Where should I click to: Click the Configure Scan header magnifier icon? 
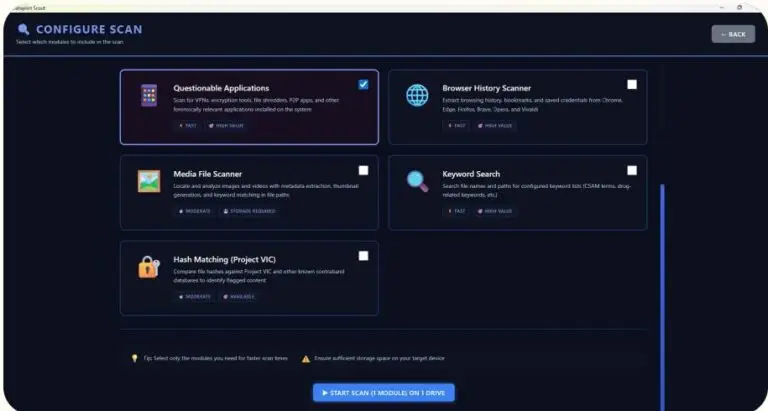tap(23, 30)
